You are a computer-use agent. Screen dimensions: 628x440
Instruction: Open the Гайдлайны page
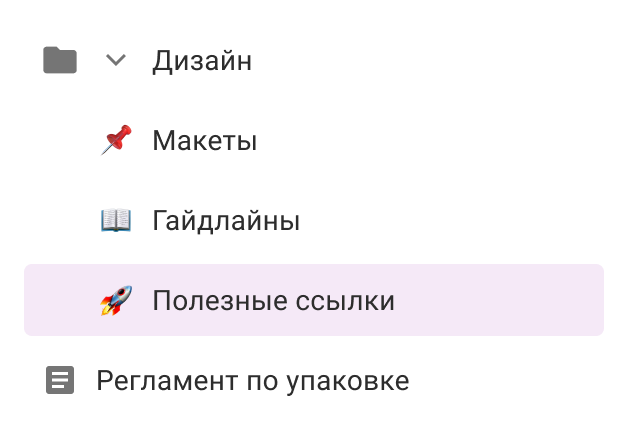tap(226, 221)
